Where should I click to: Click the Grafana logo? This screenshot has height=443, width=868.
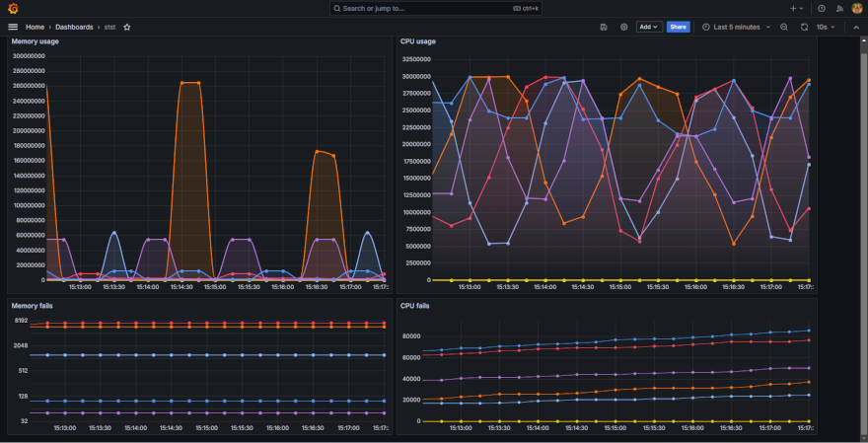pos(13,8)
